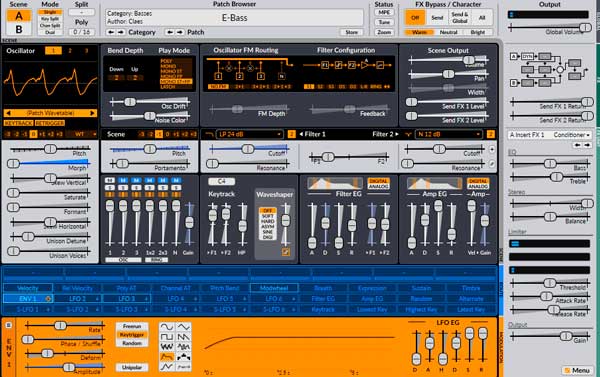Load next patch with right arrow
The image size is (600, 377).
(179, 32)
